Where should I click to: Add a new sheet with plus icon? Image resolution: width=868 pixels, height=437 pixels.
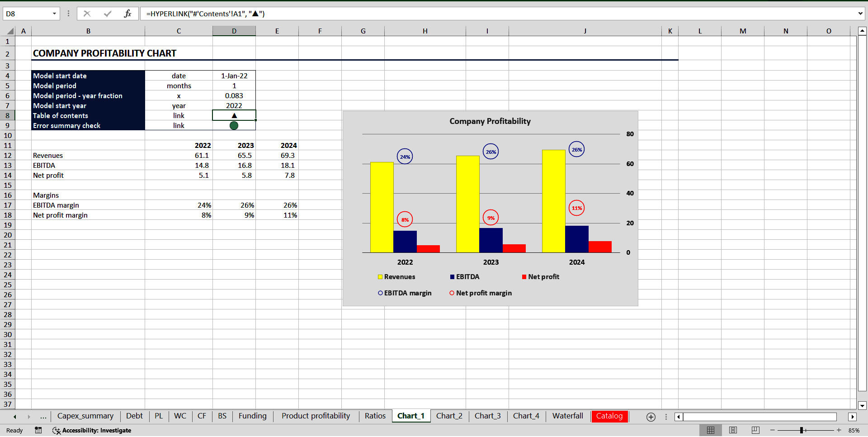pyautogui.click(x=651, y=417)
